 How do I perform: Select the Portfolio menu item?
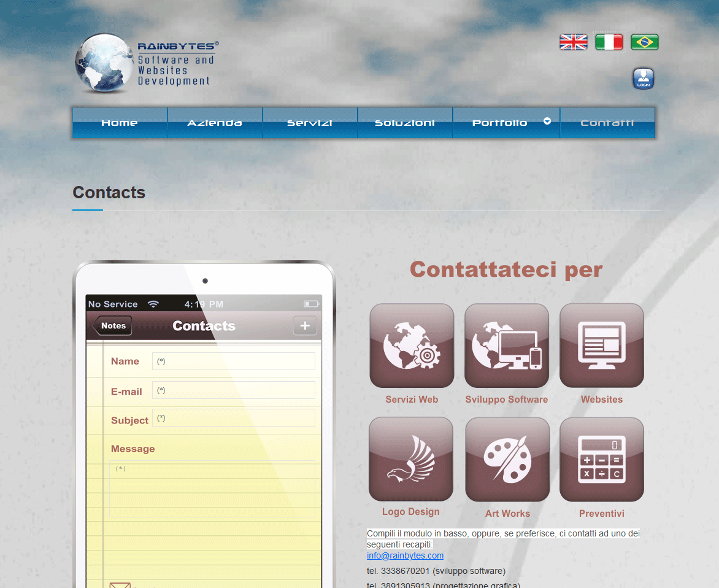click(x=500, y=123)
